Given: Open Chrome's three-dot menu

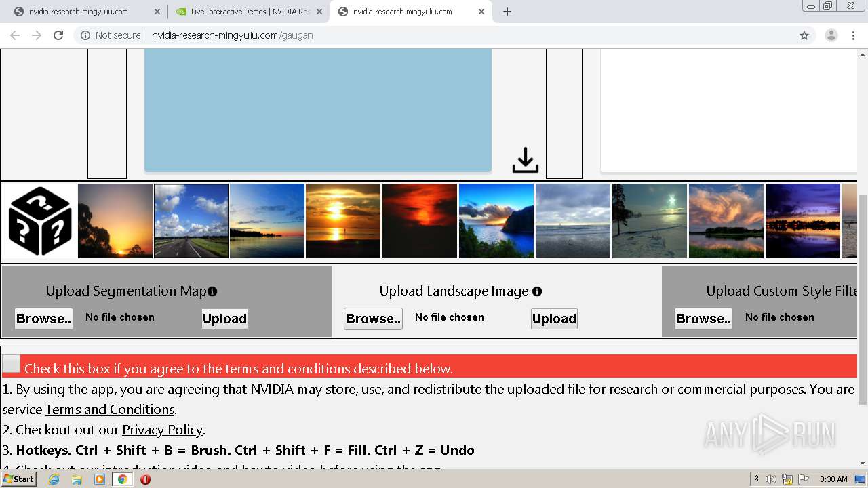Looking at the screenshot, I should pos(853,35).
